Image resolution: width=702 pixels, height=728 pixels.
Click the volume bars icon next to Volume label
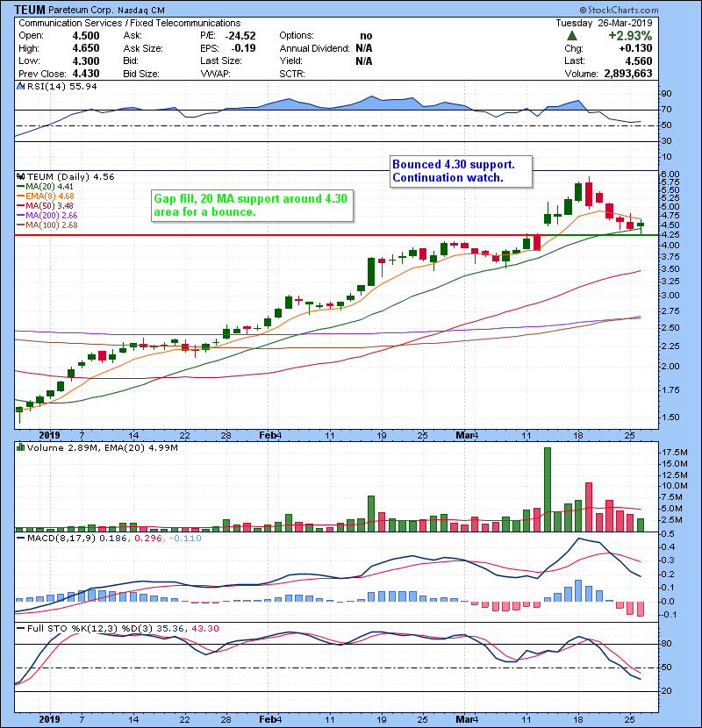(x=20, y=447)
